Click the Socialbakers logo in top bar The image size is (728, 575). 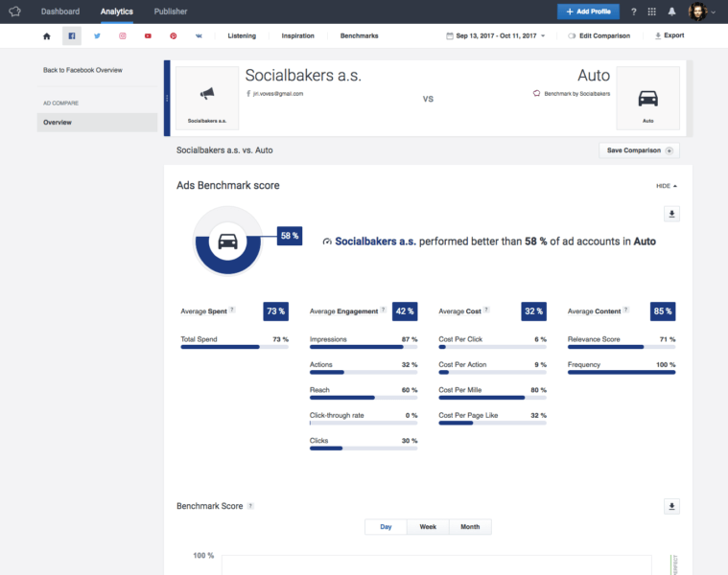coord(14,11)
